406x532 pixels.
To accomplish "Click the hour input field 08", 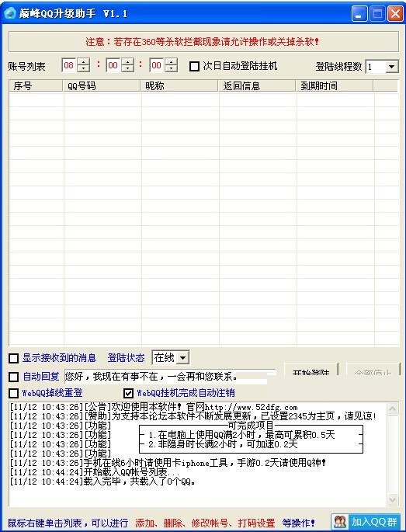I will [70, 65].
